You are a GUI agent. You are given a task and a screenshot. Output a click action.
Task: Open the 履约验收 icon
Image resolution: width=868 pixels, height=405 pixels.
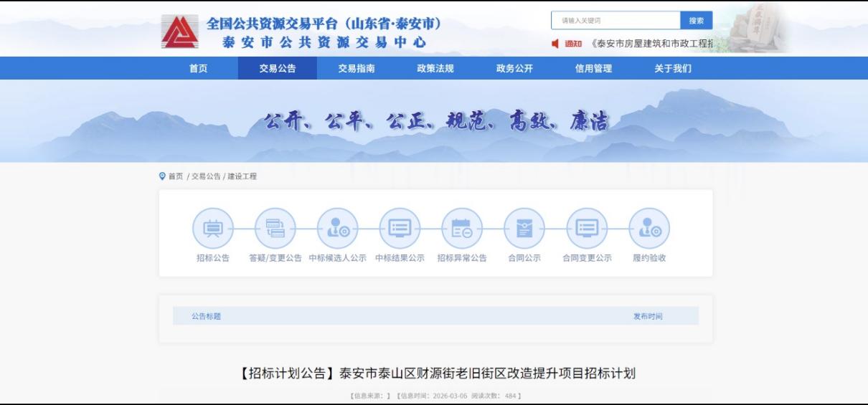coord(649,229)
